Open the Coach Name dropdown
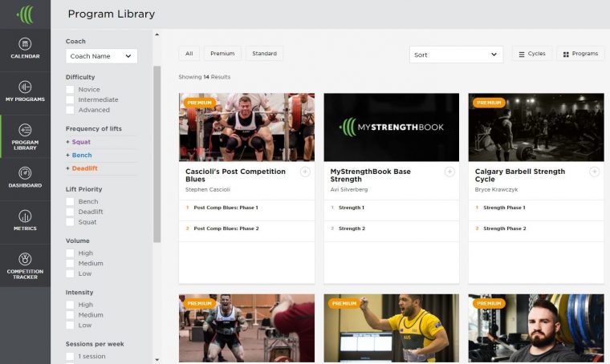Viewport: 610px width, 364px height. click(102, 56)
